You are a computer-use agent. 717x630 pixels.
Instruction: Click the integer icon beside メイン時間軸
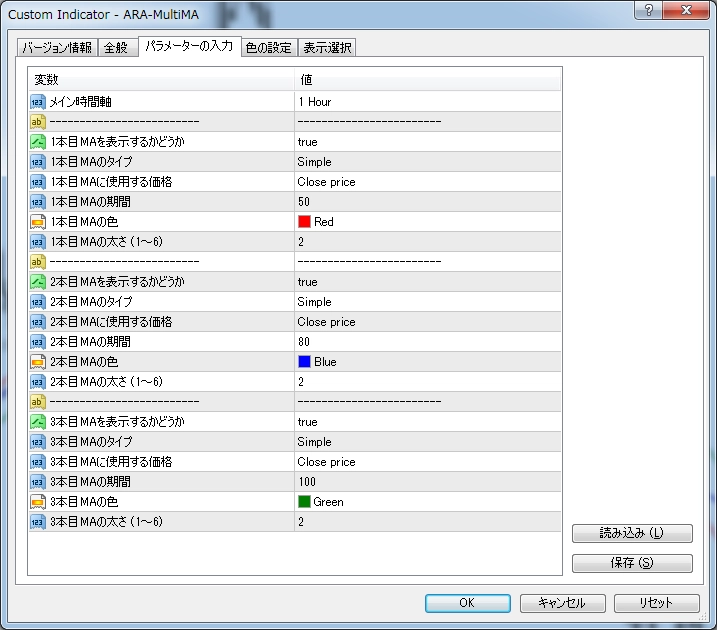pos(38,101)
